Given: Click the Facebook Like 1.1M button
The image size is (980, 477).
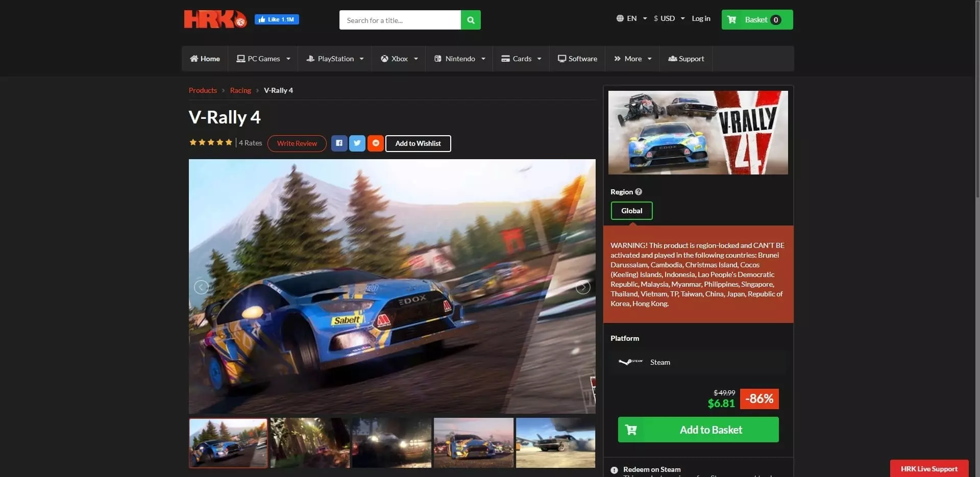Looking at the screenshot, I should click(x=277, y=19).
